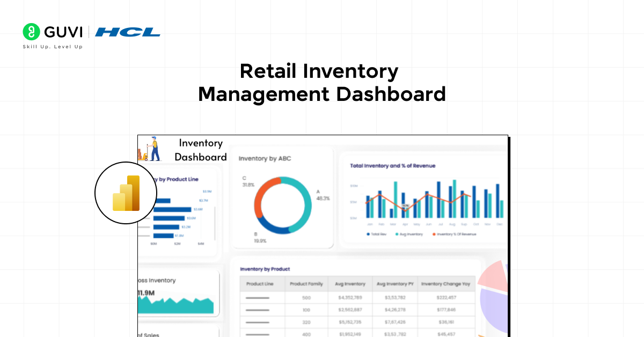Click the 'Inventory by Product' table title
Screen dimensions: 644x337
(x=265, y=269)
